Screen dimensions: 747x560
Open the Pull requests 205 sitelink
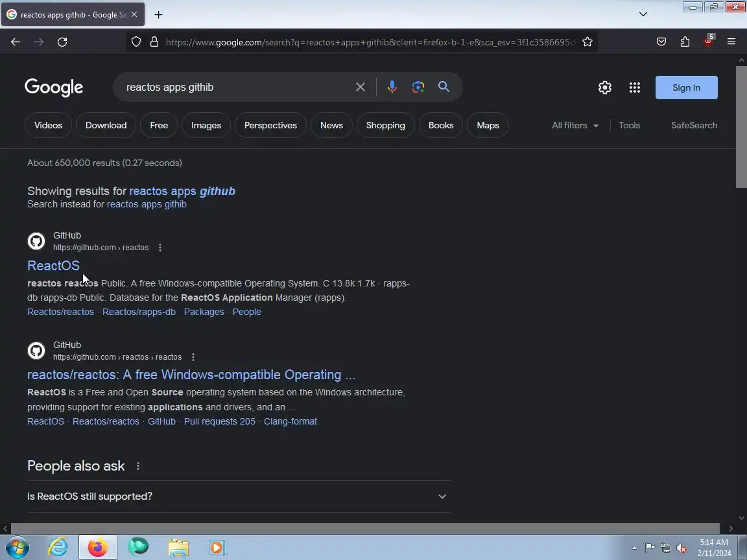click(x=220, y=421)
